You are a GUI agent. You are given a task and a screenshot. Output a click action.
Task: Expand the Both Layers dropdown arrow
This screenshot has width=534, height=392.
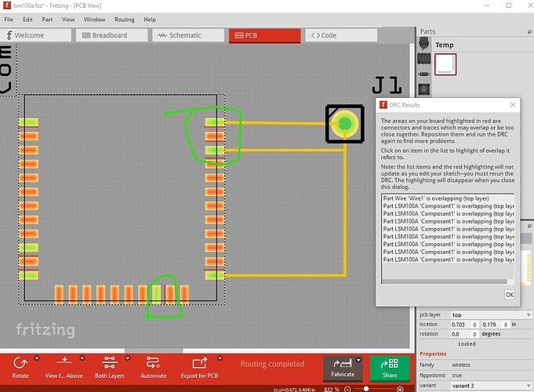[x=128, y=358]
